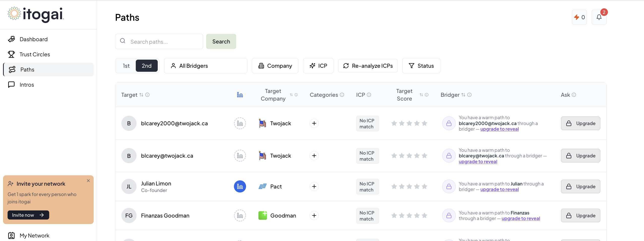The width and height of the screenshot is (644, 241).
Task: Sort by Bridger column arrows
Action: (463, 95)
